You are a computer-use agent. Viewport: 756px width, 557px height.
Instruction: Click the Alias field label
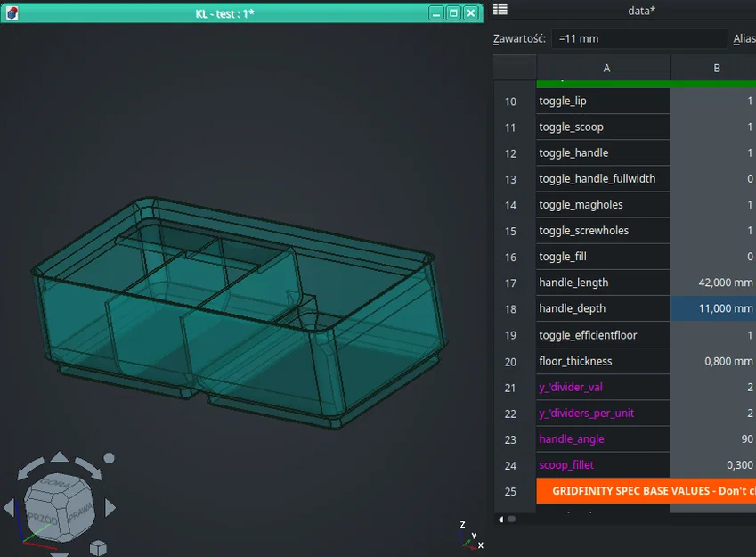pyautogui.click(x=746, y=38)
